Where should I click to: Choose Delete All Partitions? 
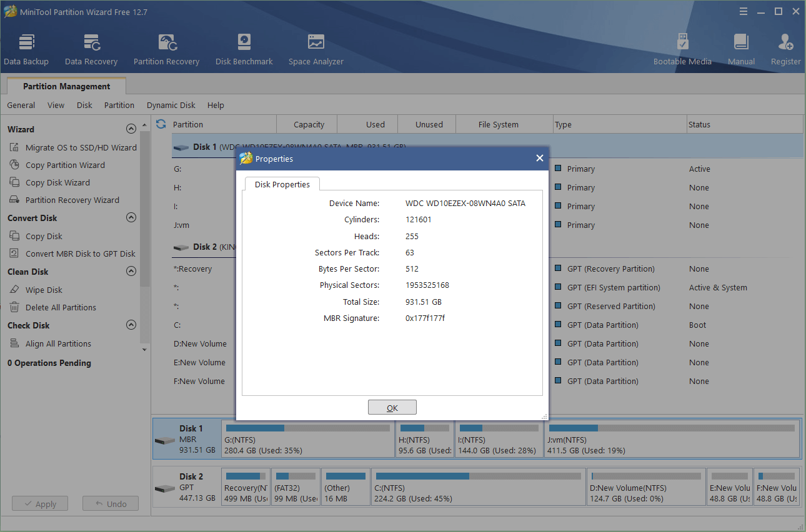[x=52, y=307]
